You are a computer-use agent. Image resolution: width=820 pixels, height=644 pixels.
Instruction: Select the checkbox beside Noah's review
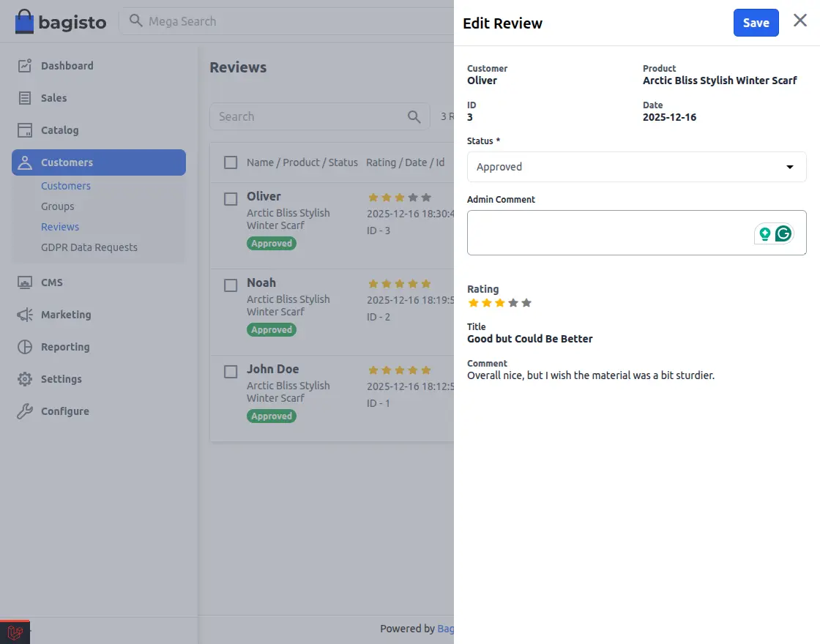click(x=231, y=285)
